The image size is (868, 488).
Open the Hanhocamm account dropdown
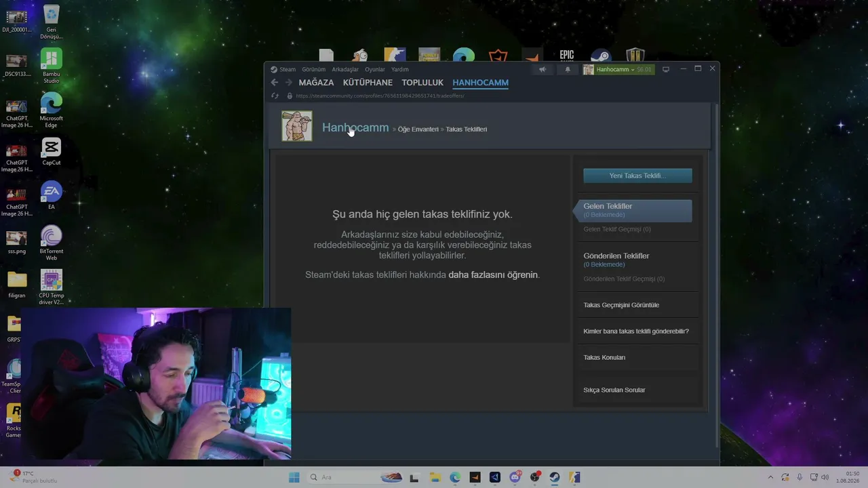click(618, 69)
